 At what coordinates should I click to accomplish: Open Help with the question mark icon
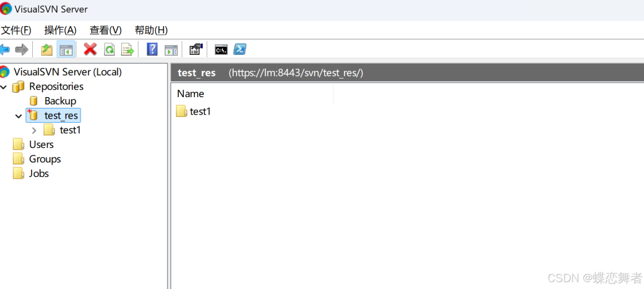(152, 49)
